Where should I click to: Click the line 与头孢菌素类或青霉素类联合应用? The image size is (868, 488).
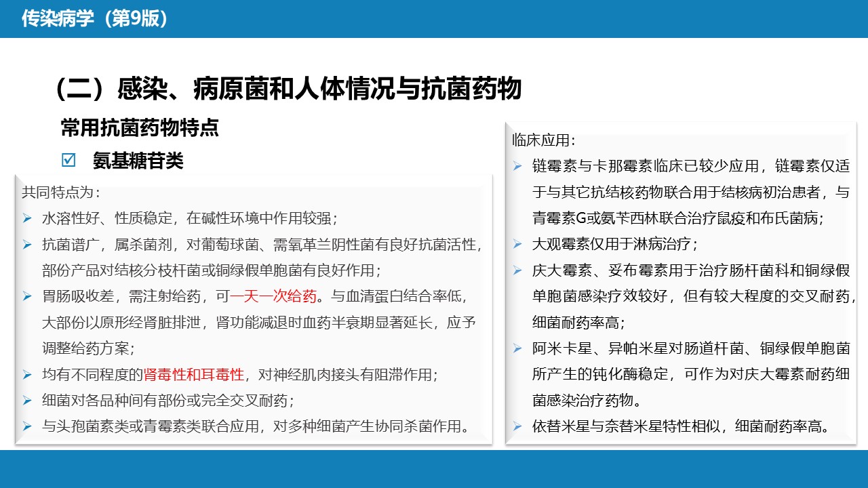(256, 426)
